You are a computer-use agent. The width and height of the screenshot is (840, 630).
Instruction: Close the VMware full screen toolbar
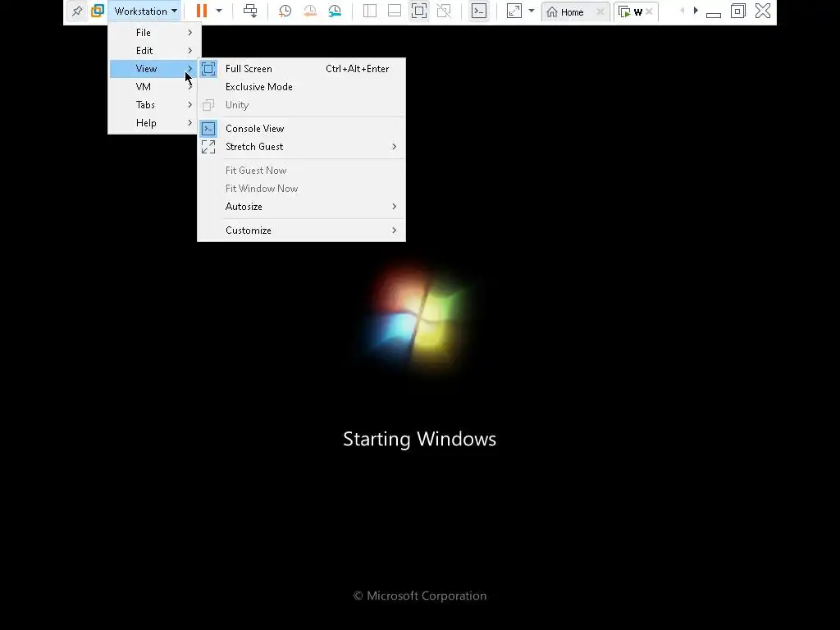pyautogui.click(x=763, y=11)
